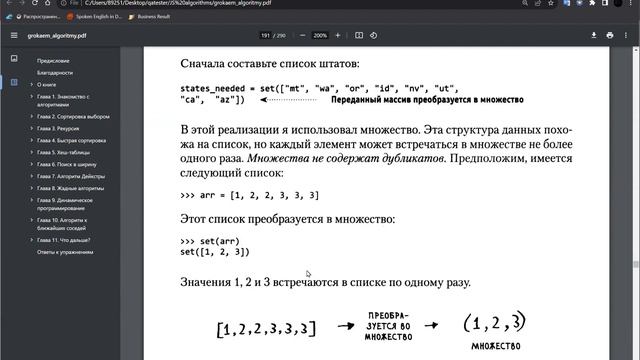Open the Spoken English bookmark

94,17
